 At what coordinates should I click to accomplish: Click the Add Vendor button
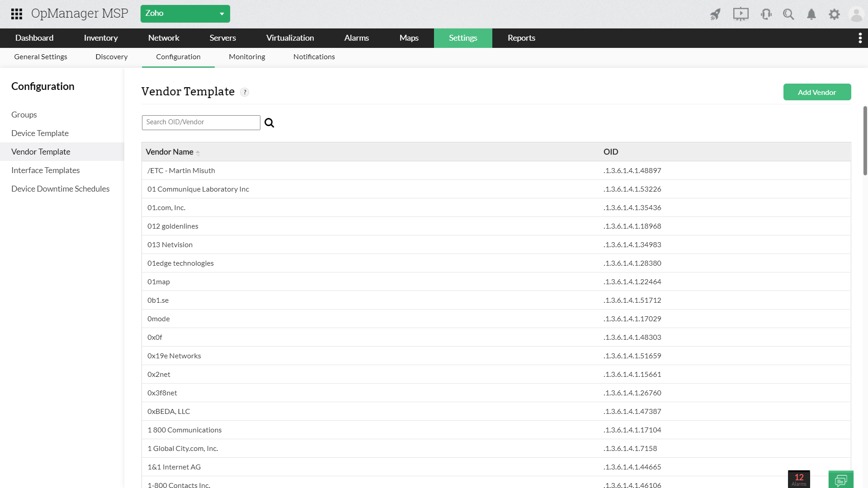817,92
